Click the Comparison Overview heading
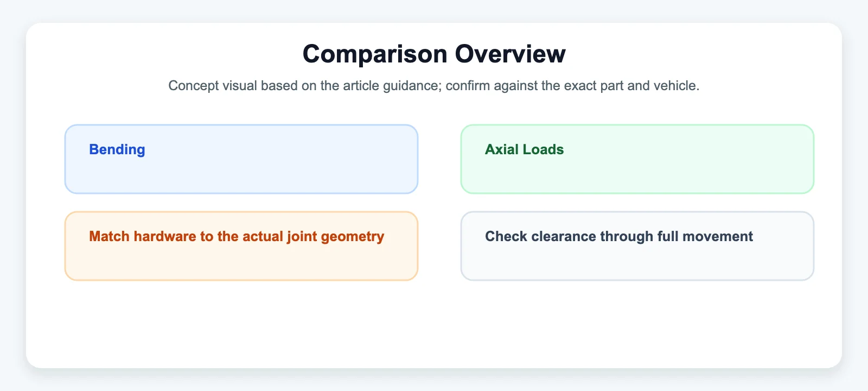This screenshot has width=868, height=391. tap(434, 54)
